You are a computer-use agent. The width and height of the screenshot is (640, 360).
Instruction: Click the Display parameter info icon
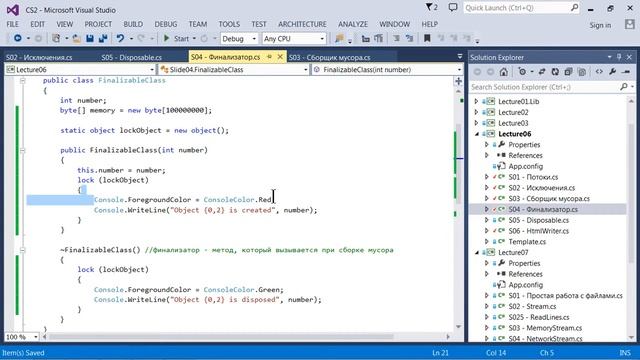tap(379, 38)
